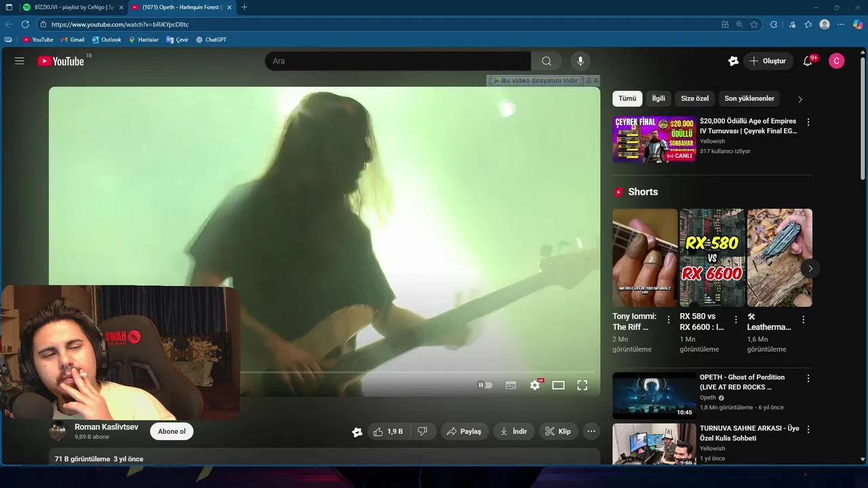This screenshot has height=488, width=868.
Task: Open menu for Age of Empires video
Action: pyautogui.click(x=808, y=123)
